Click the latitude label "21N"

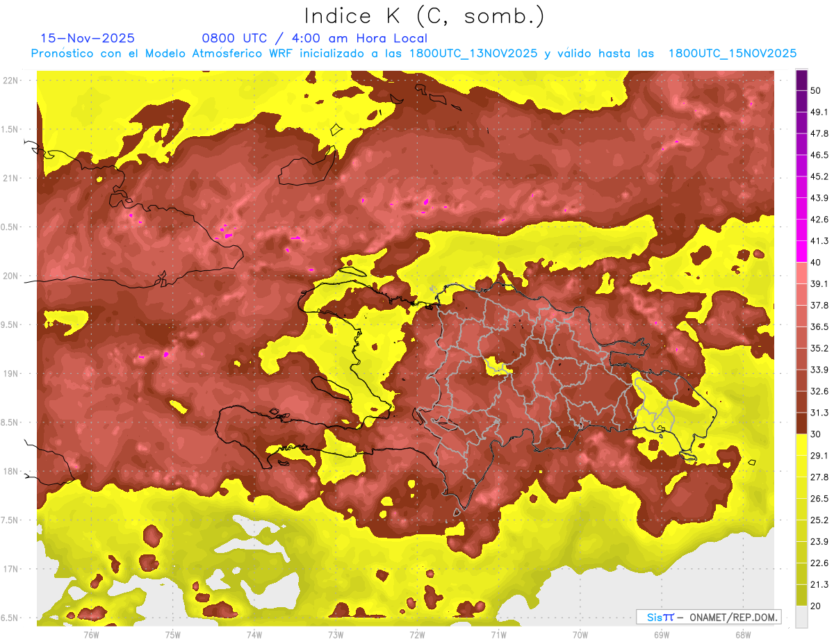pos(11,179)
